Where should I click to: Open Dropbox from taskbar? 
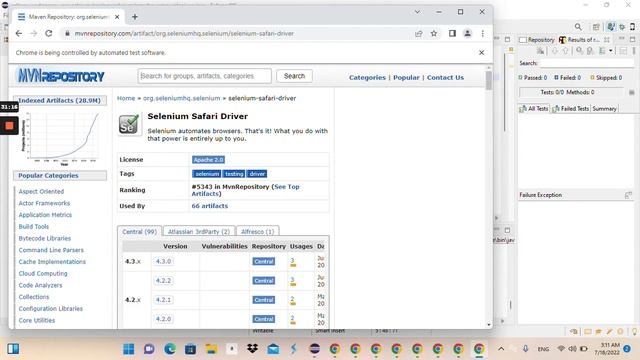click(x=252, y=349)
